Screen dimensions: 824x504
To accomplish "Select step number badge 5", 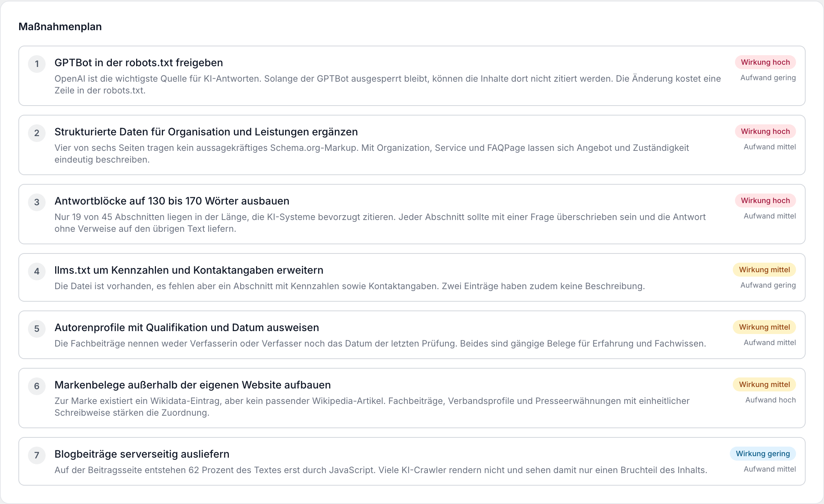I will (37, 329).
